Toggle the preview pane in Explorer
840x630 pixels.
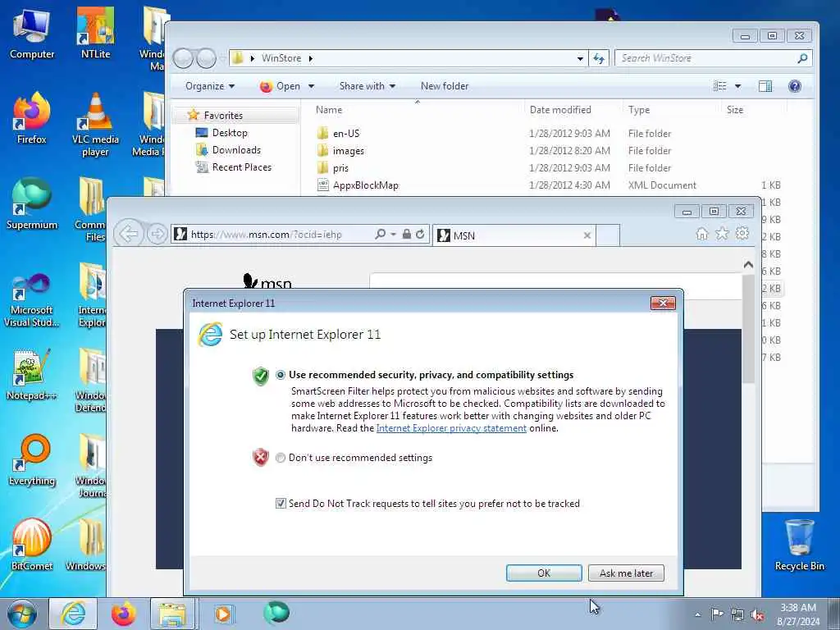(765, 86)
